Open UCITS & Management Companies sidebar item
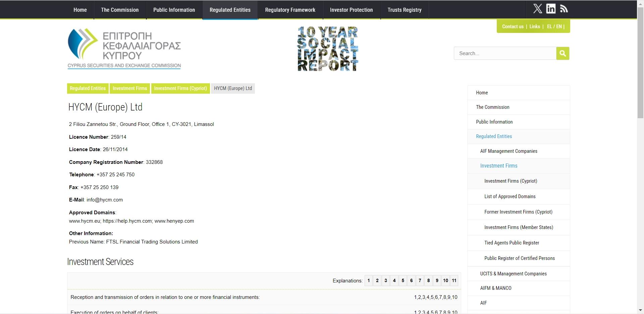Viewport: 644px width, 314px height. point(519,274)
